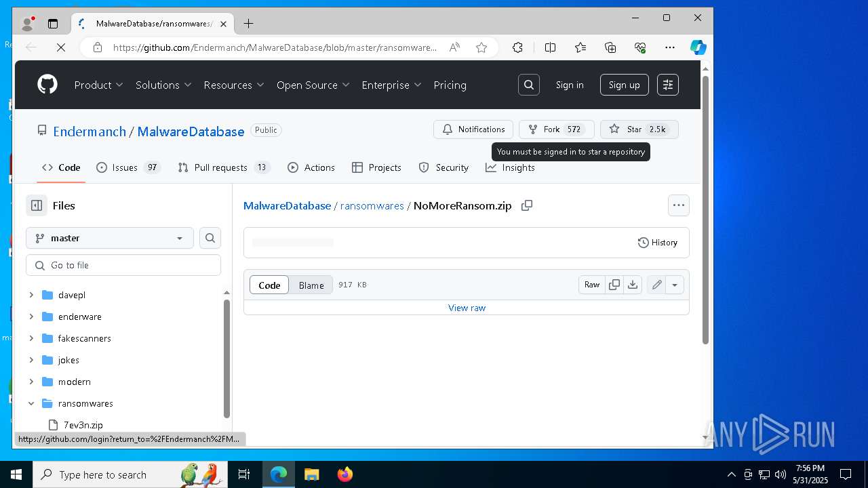Search this repository magnifier in Files panel
The image size is (868, 488).
[x=210, y=238]
